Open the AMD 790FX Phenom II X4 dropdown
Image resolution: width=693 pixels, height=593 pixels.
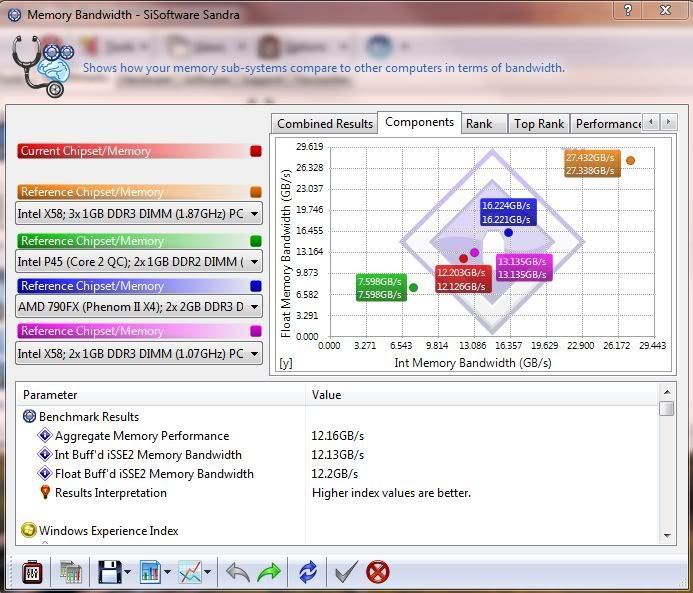[139, 307]
